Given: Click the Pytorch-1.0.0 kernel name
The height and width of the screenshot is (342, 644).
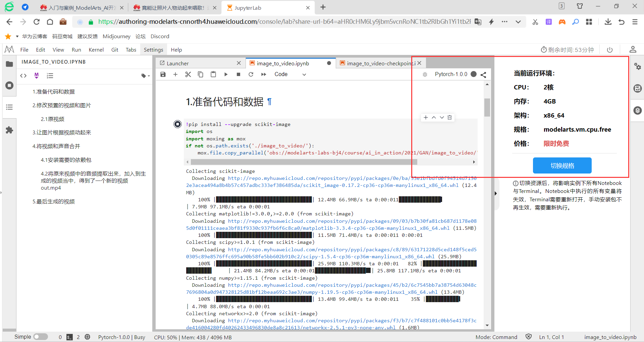Looking at the screenshot, I should (451, 74).
